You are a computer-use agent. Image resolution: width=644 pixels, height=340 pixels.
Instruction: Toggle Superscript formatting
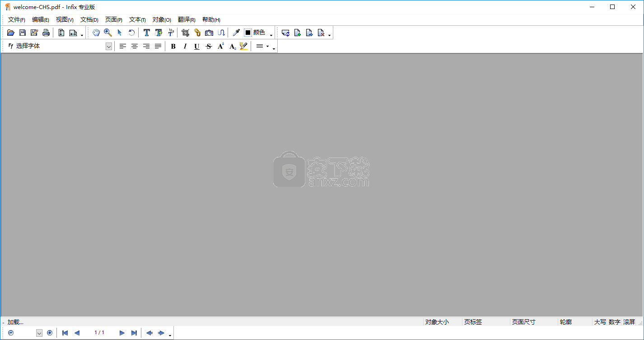click(220, 46)
